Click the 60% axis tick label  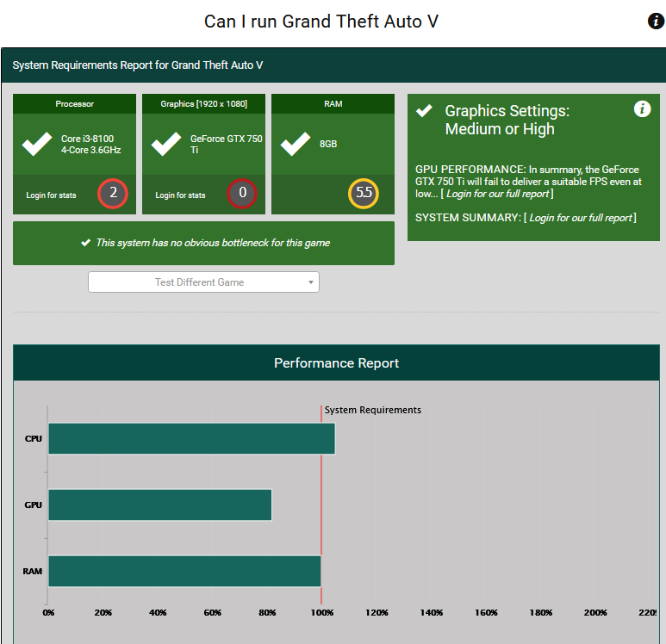pyautogui.click(x=212, y=613)
